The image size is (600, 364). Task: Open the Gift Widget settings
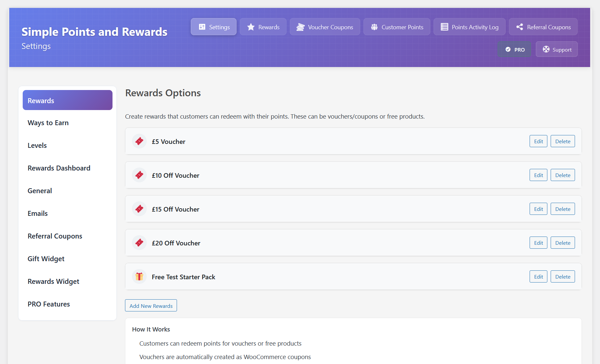(46, 259)
